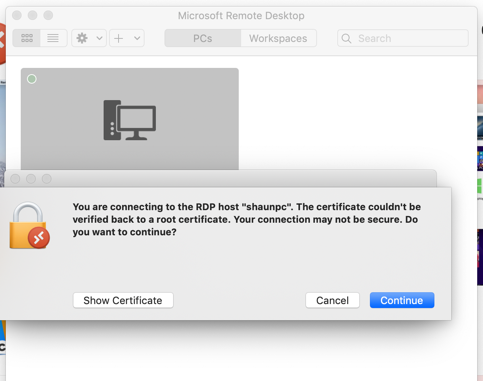Open the PC connection thumbnail
The width and height of the screenshot is (483, 381).
coord(130,119)
